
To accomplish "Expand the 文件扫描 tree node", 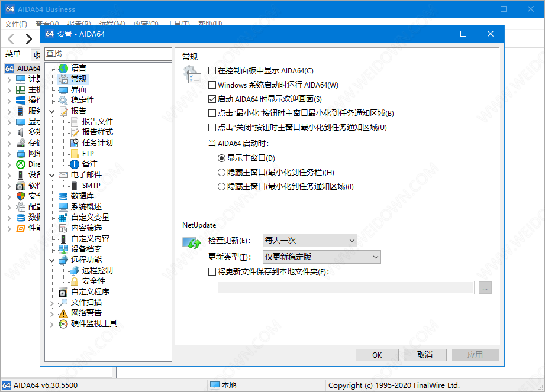I will pyautogui.click(x=52, y=303).
